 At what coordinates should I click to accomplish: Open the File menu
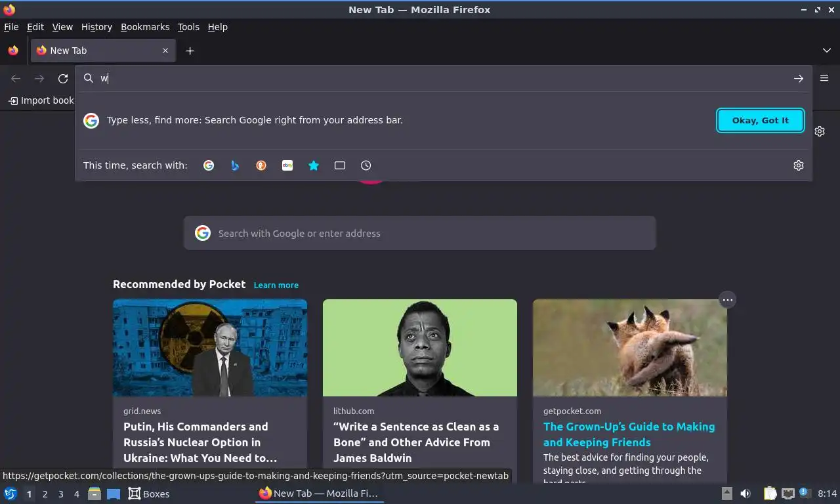click(x=11, y=27)
